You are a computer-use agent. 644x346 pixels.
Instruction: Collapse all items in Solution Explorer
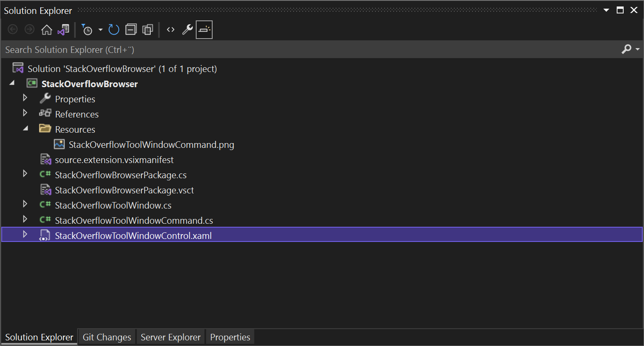(x=130, y=29)
